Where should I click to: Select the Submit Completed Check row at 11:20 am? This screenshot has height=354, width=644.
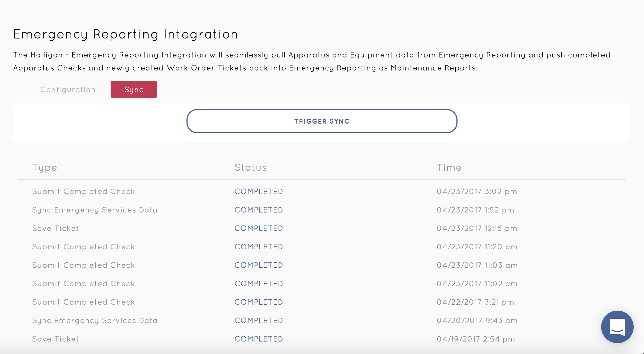(x=83, y=247)
